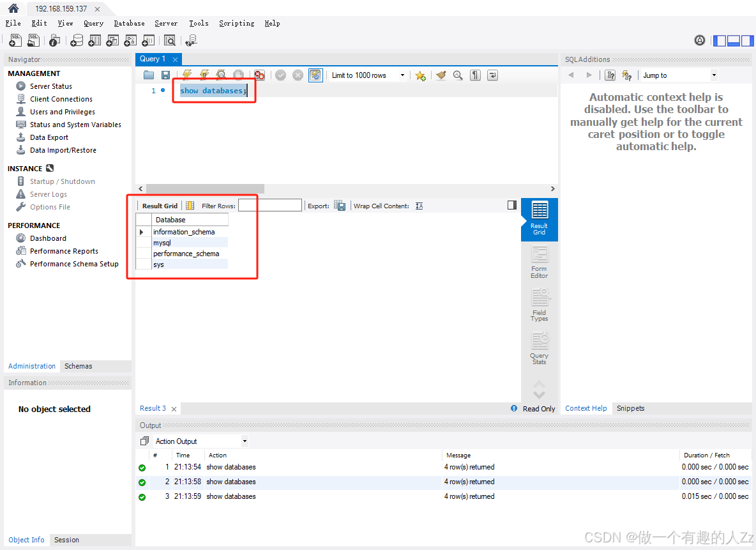Select the mysql database row
Viewport: 756px width, 550px height.
190,243
